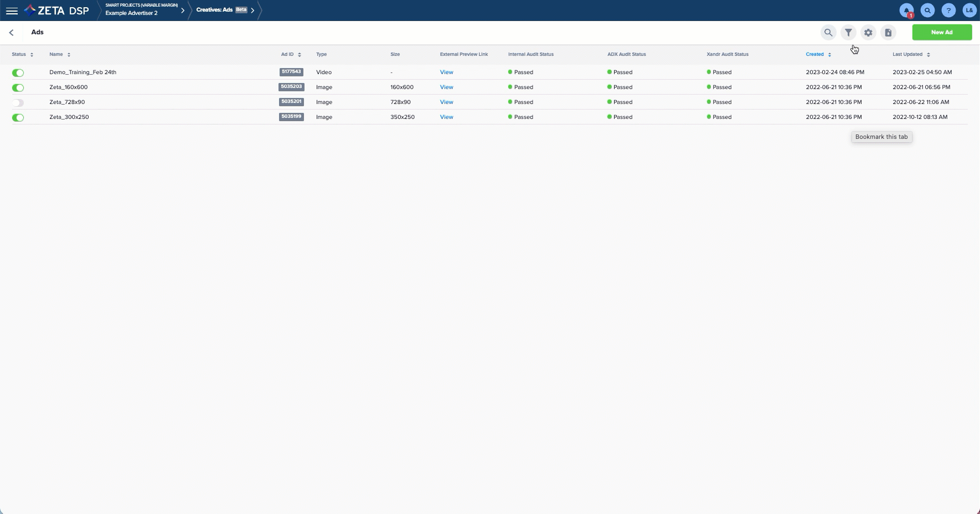This screenshot has height=514, width=980.
Task: Open the notifications bell icon
Action: pos(906,11)
